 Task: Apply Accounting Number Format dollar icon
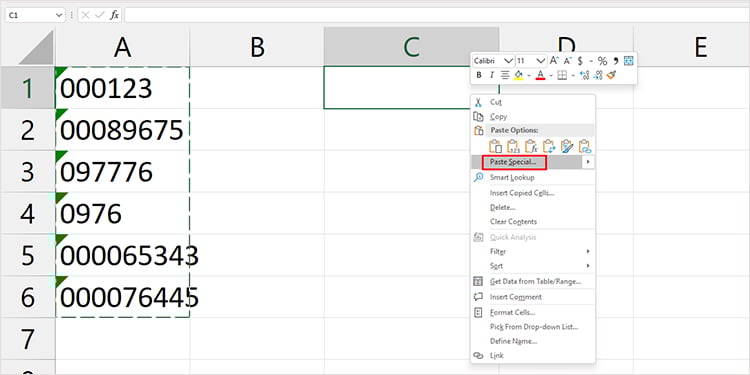point(580,61)
